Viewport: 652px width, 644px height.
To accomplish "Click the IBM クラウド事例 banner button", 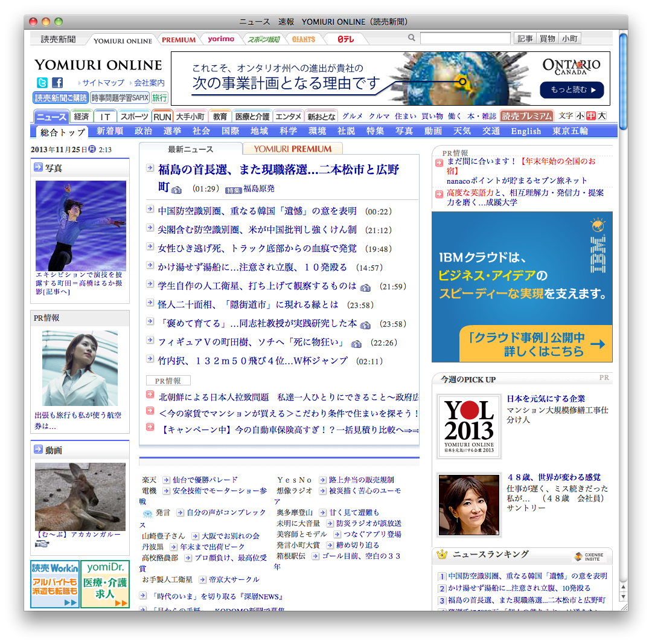I will (x=535, y=344).
